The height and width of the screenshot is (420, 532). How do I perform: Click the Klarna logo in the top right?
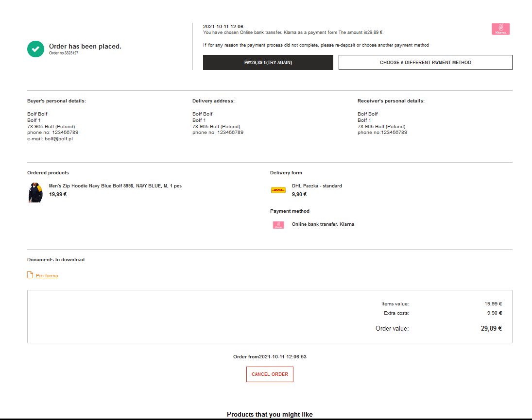click(x=500, y=29)
